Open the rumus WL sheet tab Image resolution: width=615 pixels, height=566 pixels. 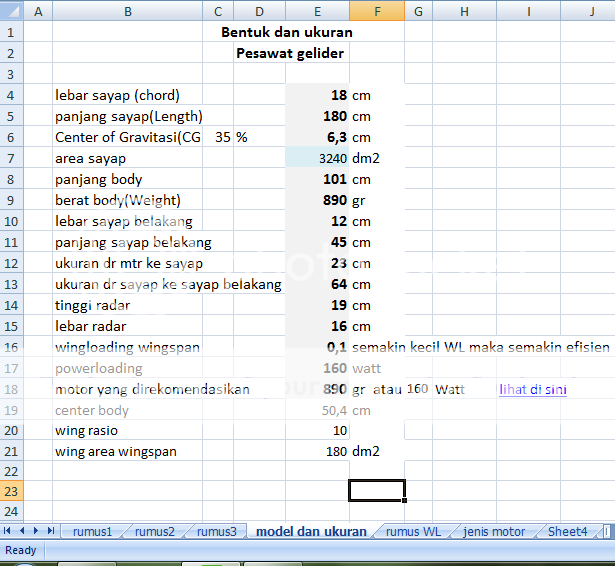pos(413,531)
